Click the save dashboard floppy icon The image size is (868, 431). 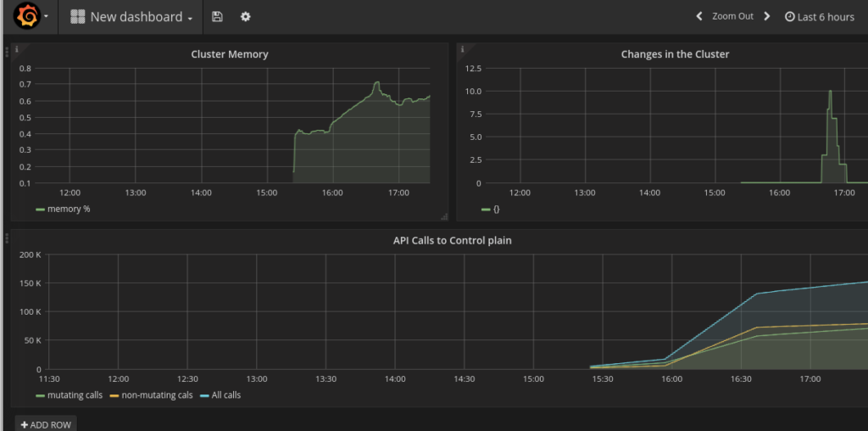click(x=217, y=17)
